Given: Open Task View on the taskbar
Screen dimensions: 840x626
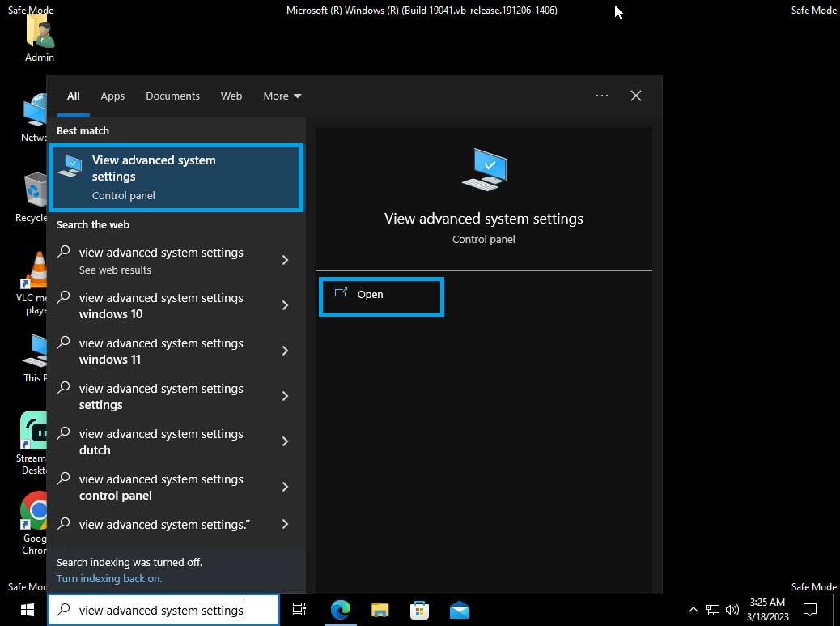Looking at the screenshot, I should coord(299,610).
